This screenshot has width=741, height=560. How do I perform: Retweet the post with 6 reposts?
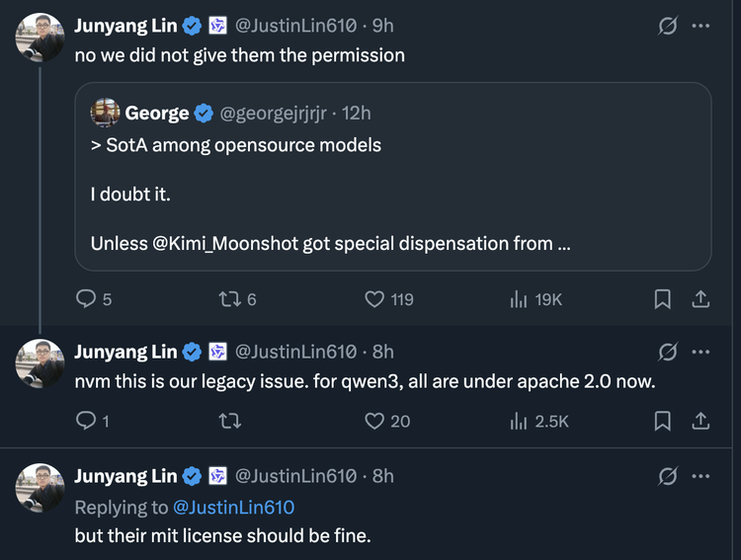pyautogui.click(x=226, y=298)
